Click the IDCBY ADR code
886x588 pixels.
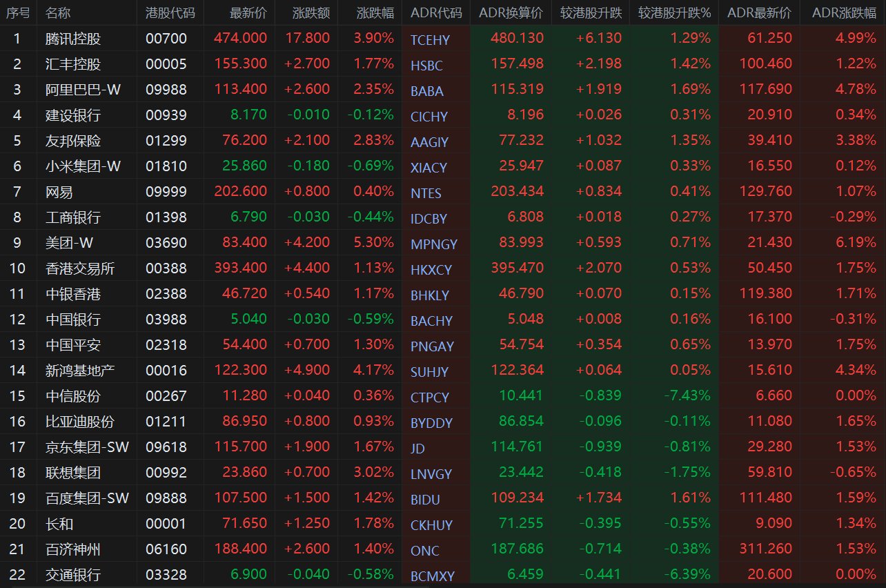[x=429, y=219]
